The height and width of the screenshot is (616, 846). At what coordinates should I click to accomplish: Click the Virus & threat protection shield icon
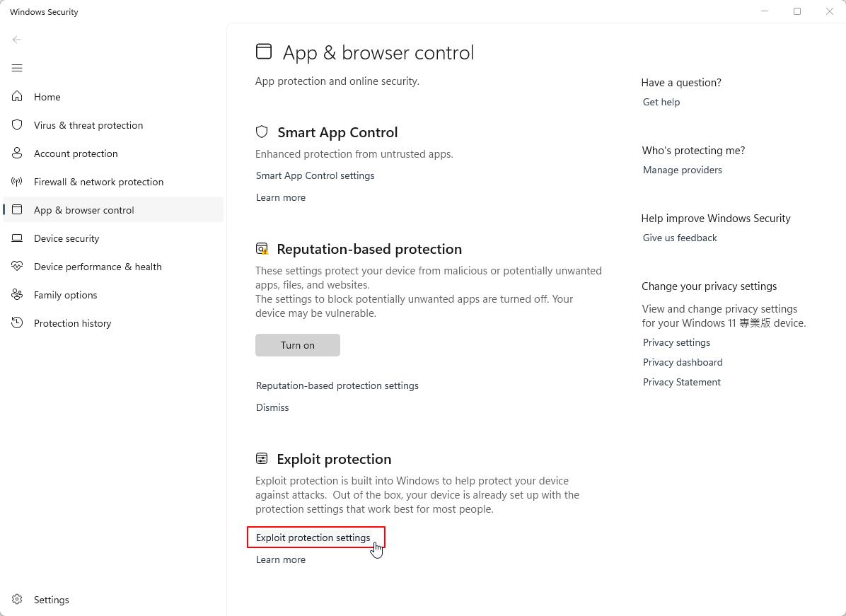17,125
